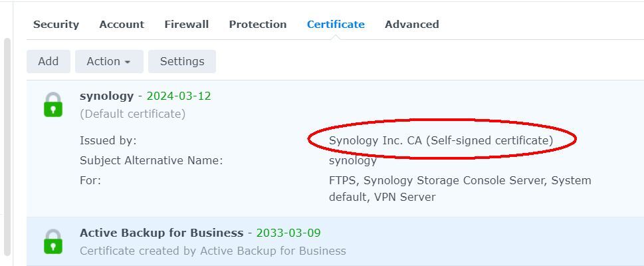Click the Issued by Synology Inc. CA text
The height and width of the screenshot is (266, 644).
(x=441, y=140)
